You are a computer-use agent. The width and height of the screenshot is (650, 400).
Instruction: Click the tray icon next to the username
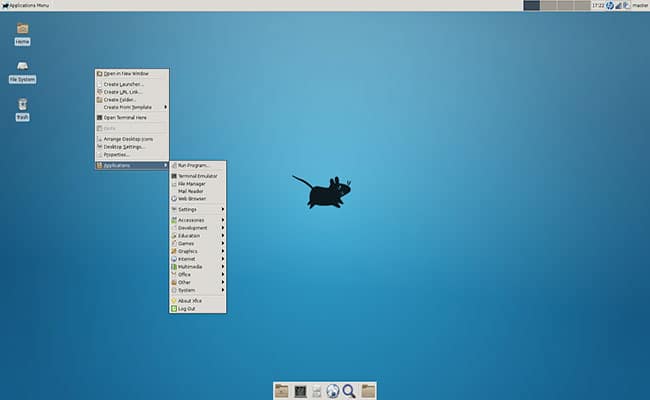pos(626,5)
